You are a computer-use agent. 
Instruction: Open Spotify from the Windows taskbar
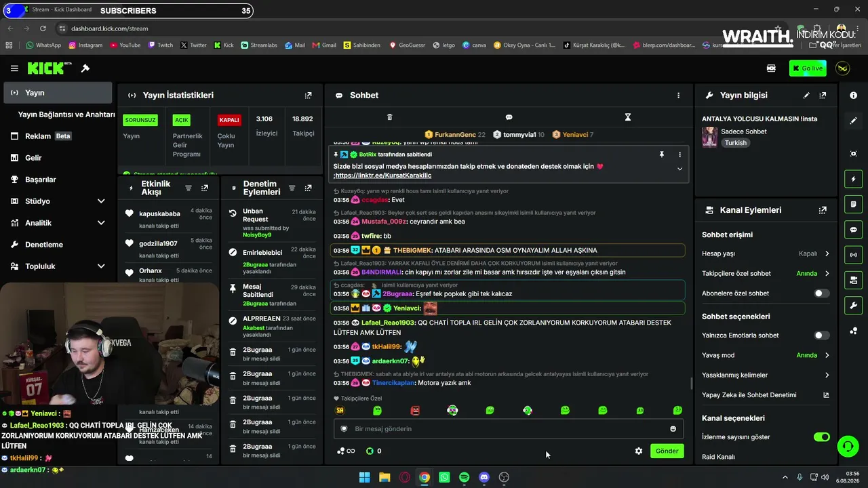click(x=464, y=477)
